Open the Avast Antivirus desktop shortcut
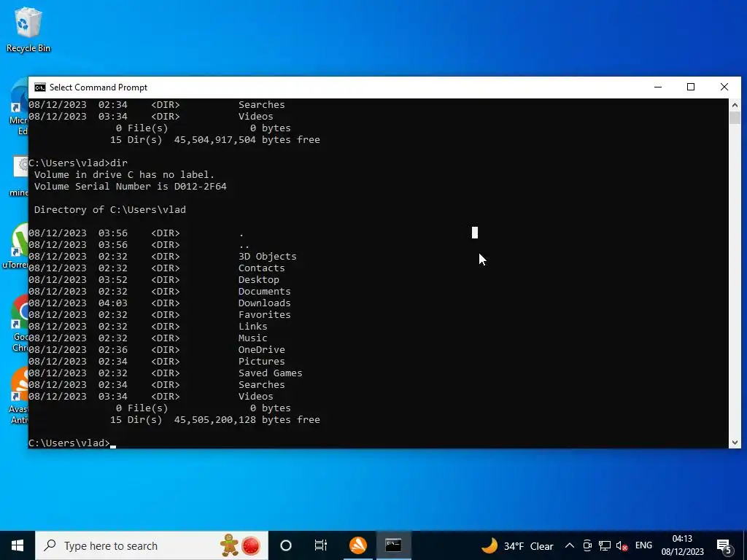 (x=19, y=395)
